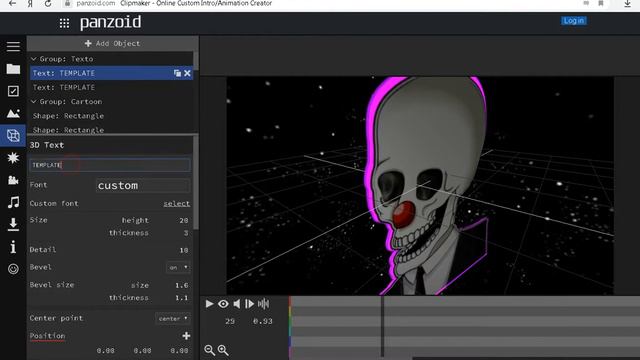The width and height of the screenshot is (640, 360).
Task: Zoom out the timeline
Action: pos(209,350)
